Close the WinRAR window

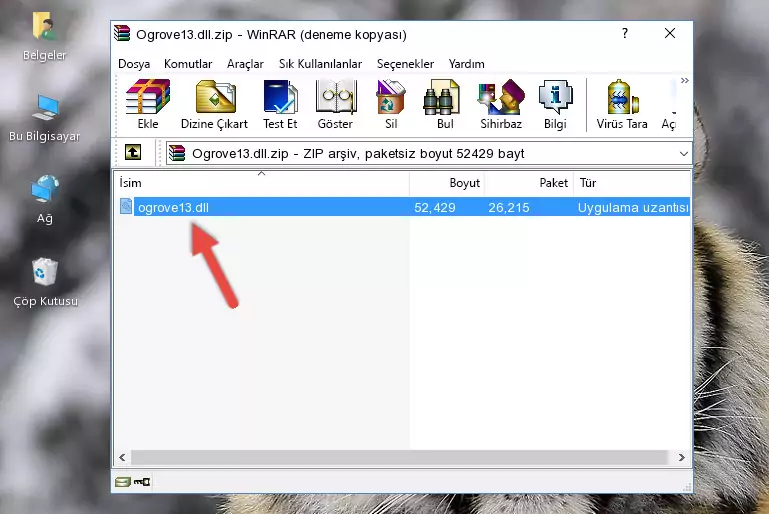click(x=669, y=33)
